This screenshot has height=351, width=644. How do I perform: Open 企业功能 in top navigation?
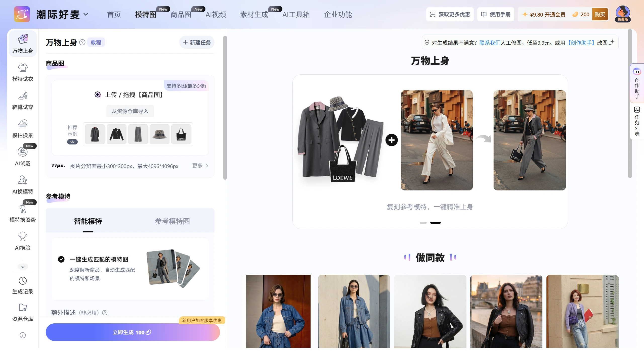338,15
